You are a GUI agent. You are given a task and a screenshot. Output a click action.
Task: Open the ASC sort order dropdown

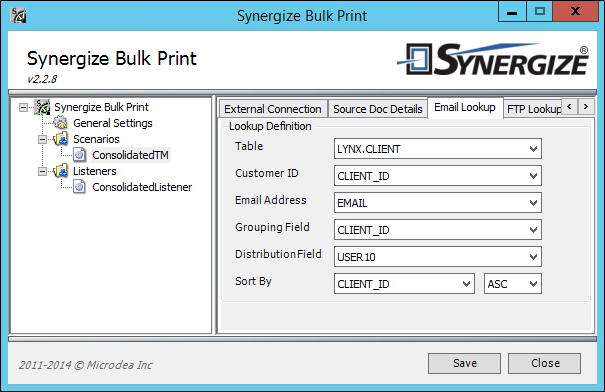[513, 284]
